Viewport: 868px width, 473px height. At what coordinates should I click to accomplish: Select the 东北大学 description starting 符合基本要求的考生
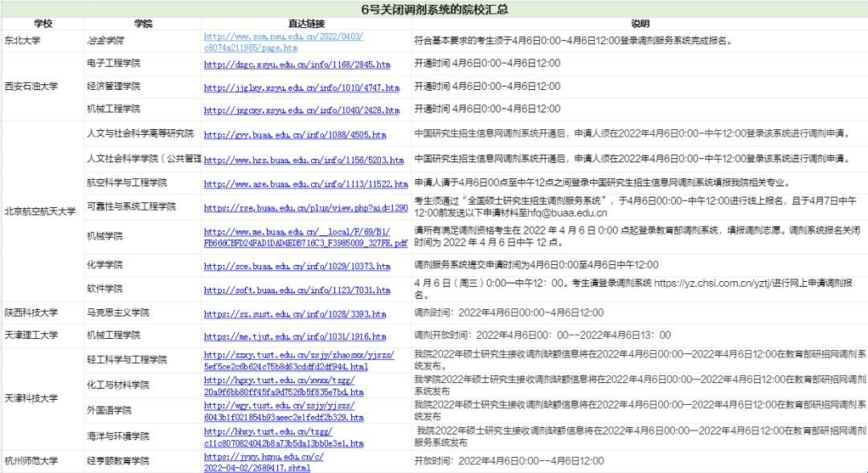pyautogui.click(x=640, y=41)
